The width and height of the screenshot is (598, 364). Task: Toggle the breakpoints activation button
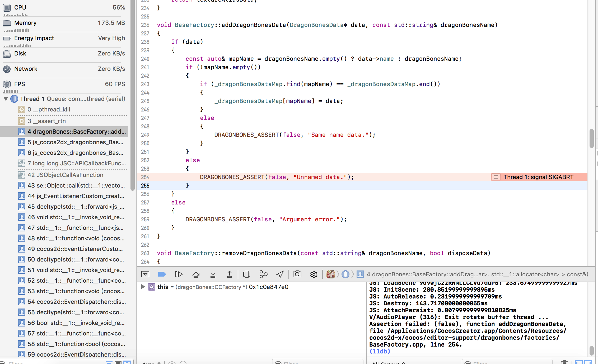coord(162,274)
